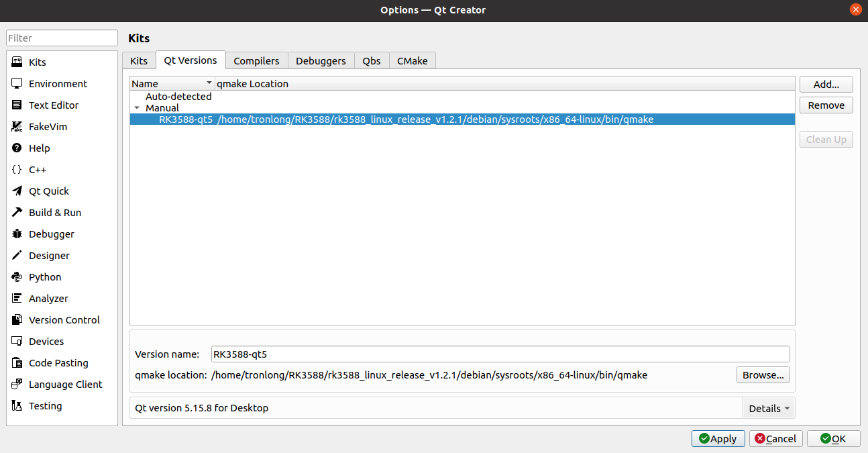Apply the options changes

click(718, 438)
